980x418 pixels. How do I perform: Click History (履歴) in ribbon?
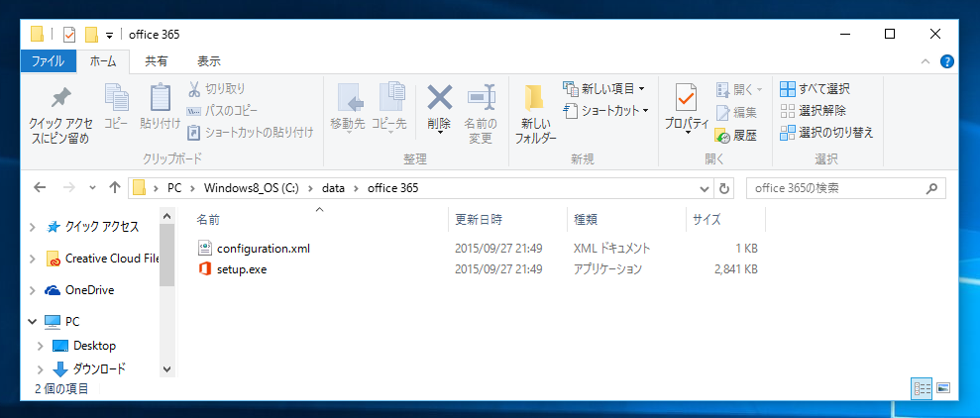(736, 135)
